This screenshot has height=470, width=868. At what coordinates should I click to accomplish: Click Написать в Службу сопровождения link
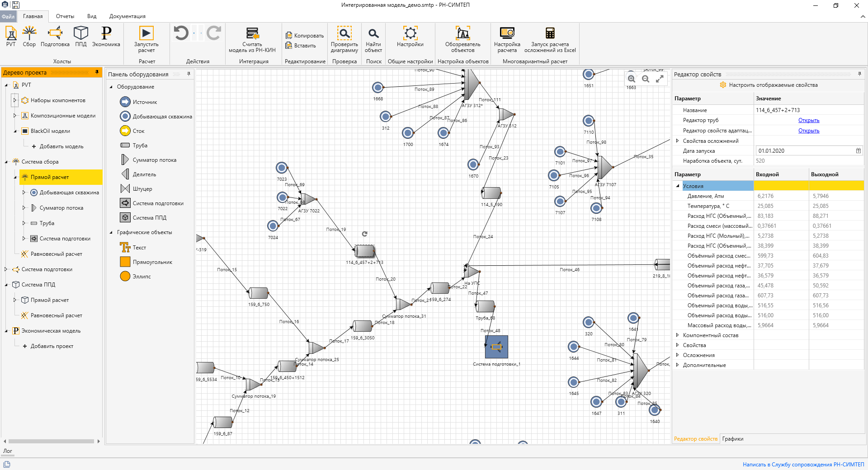coord(803,464)
